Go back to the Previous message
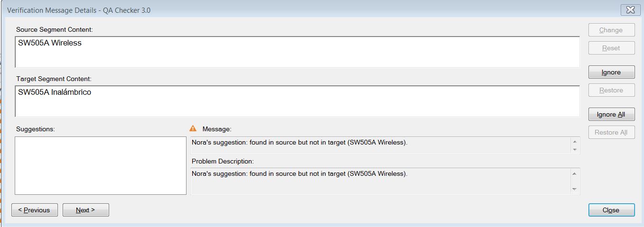 [35, 210]
